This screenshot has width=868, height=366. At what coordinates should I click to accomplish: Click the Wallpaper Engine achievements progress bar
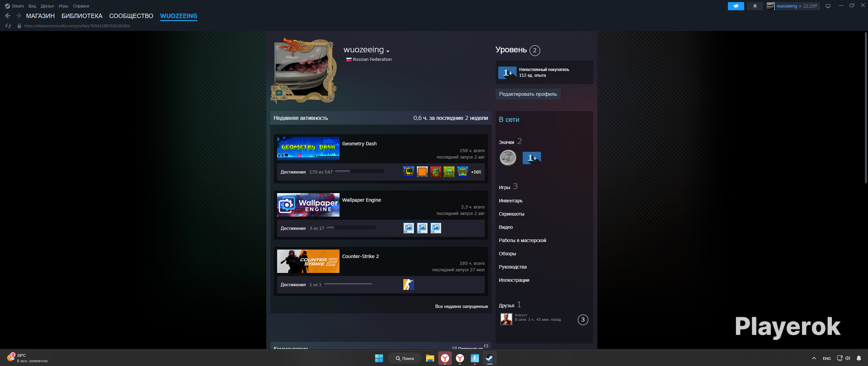click(x=351, y=228)
